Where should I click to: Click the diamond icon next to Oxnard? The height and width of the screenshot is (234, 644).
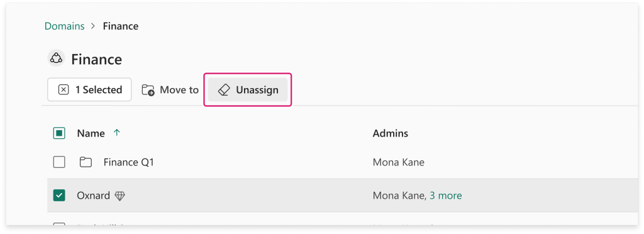(119, 196)
